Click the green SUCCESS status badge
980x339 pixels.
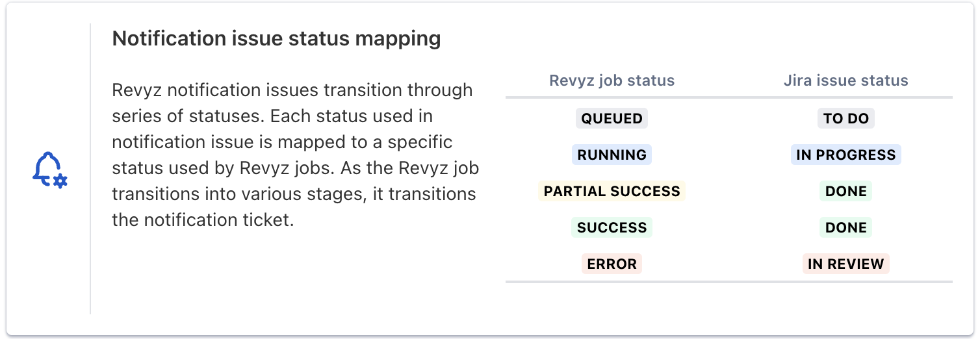612,227
